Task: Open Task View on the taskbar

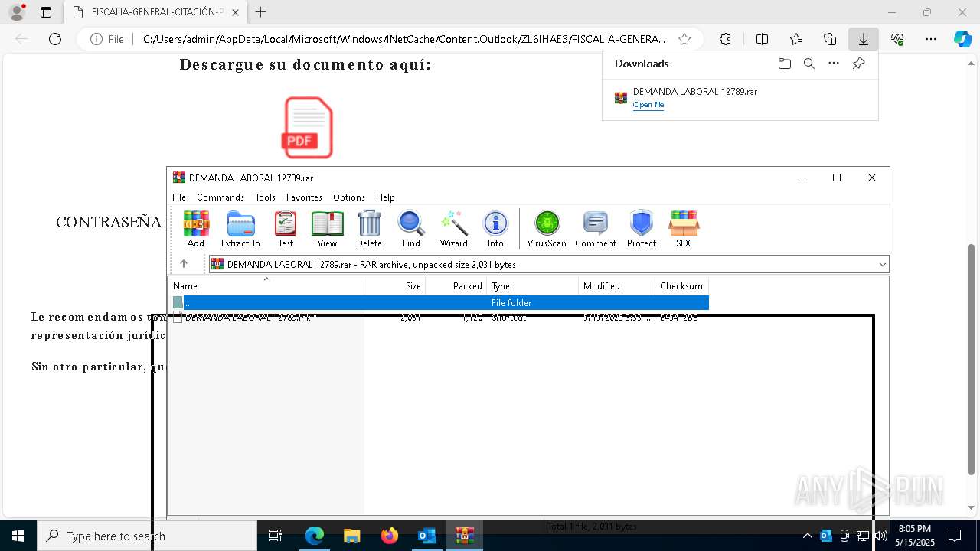Action: click(276, 536)
